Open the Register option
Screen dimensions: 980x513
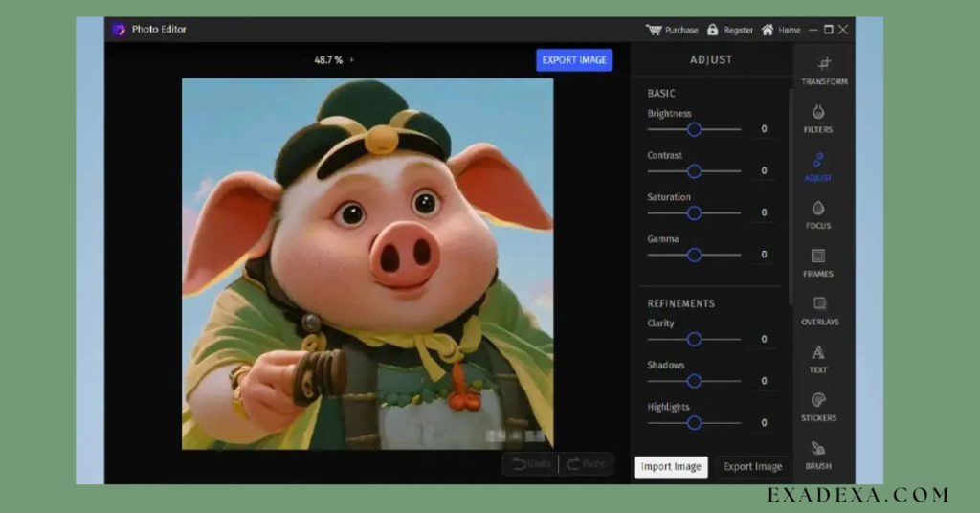coord(729,30)
